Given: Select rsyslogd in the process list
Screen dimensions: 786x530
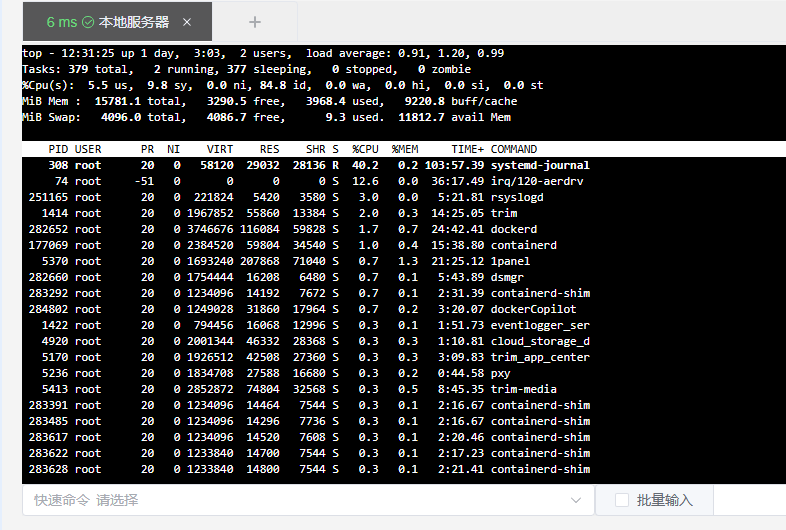Looking at the screenshot, I should coord(517,198).
